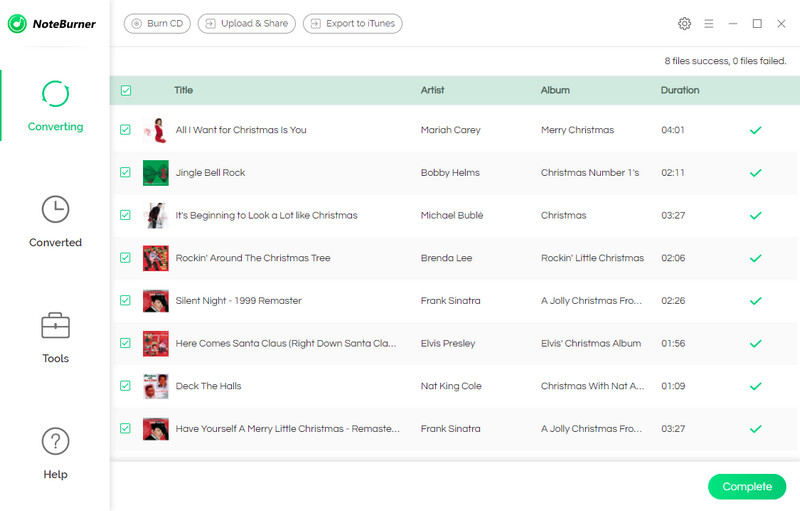Uncheck Silent Night - 1999 Remaster checkbox
The image size is (800, 511).
coord(125,300)
